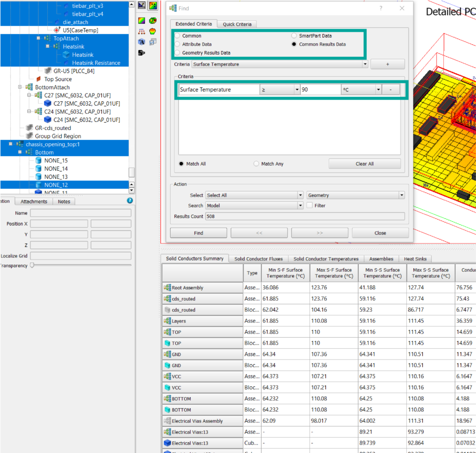Select the rainbow contour plot icon

(152, 5)
